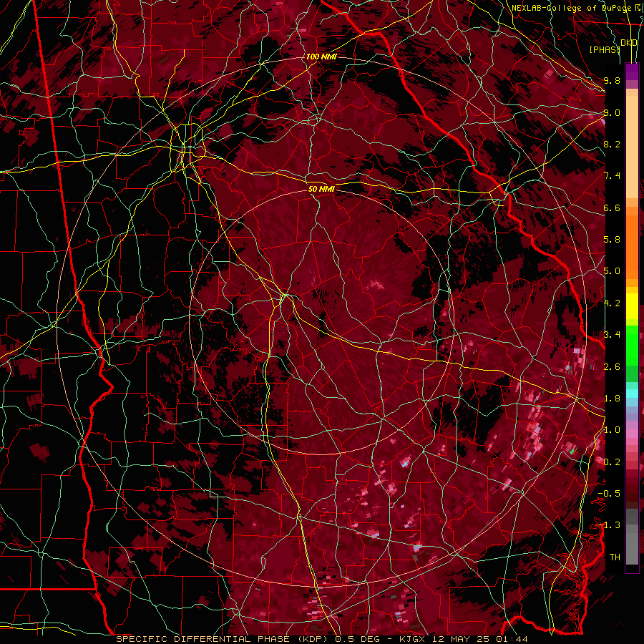
Task: Select the -0.5 value on the color scale
Action: pyautogui.click(x=609, y=494)
